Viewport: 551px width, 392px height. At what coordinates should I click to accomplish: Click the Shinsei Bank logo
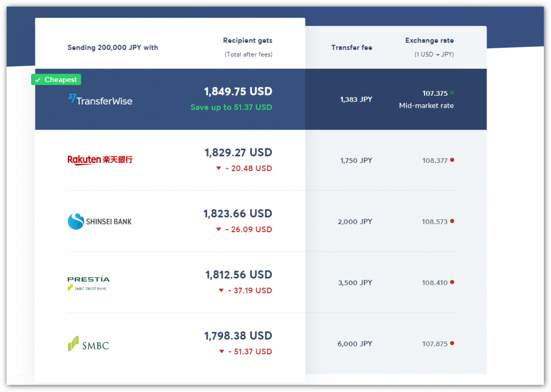click(100, 222)
